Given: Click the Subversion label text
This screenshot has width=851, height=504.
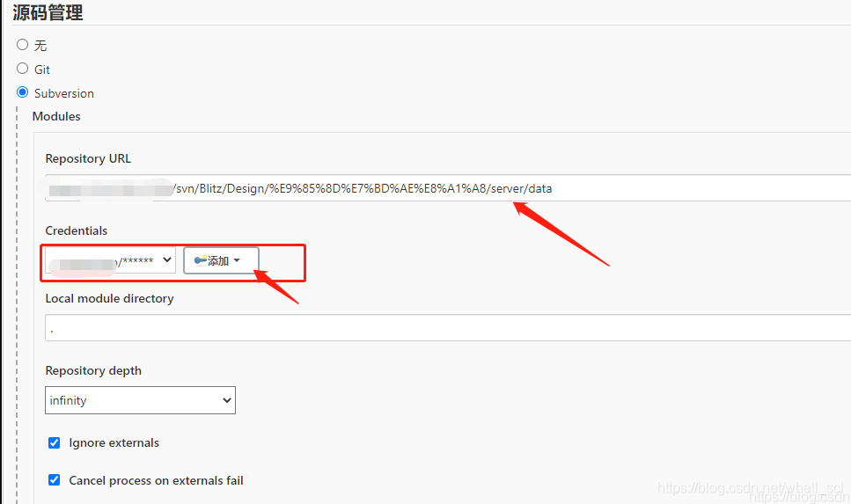Looking at the screenshot, I should (x=64, y=93).
